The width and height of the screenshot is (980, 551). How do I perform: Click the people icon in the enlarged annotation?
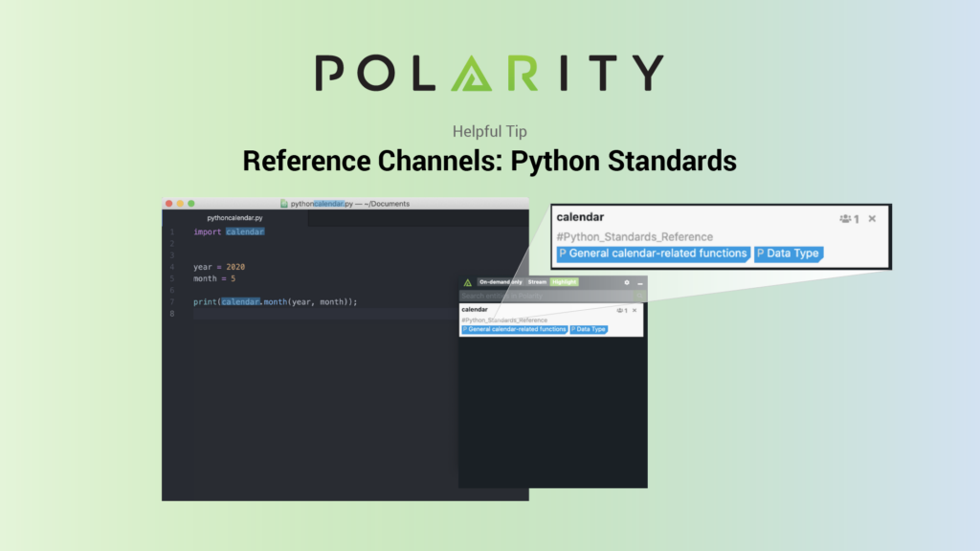(x=845, y=219)
